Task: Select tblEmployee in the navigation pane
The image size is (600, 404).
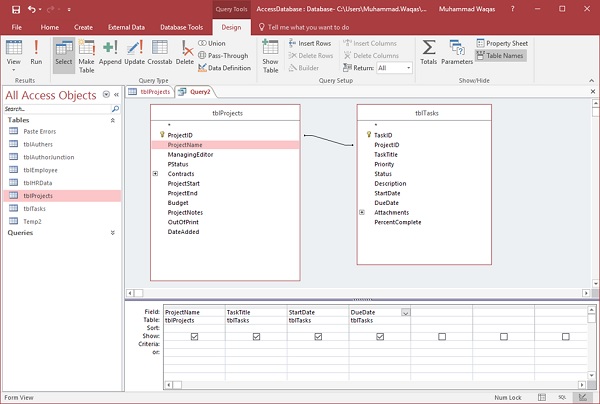Action: (40, 170)
